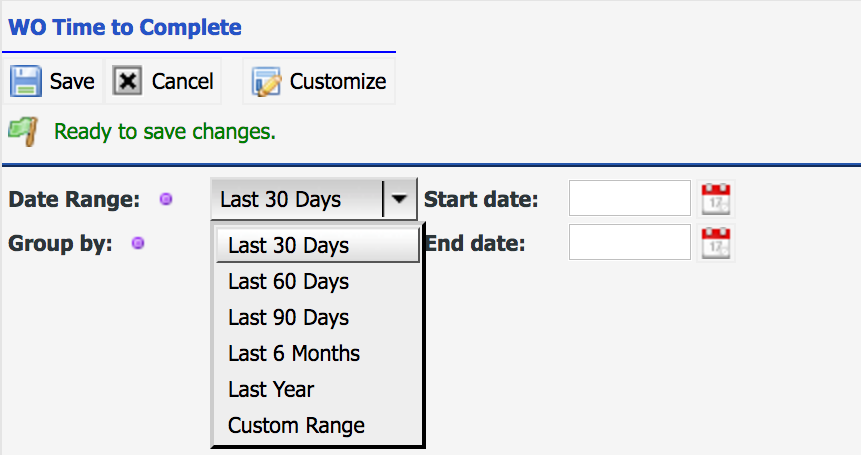The width and height of the screenshot is (861, 455).
Task: Click the purple dot beside Date Range
Action: pyautogui.click(x=166, y=199)
